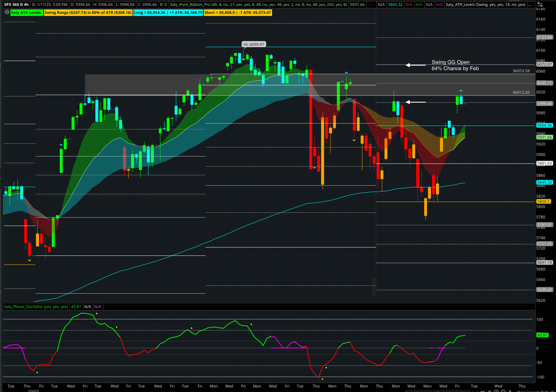Click the C: 5996.66 close value
This screenshot has width=556, height=392.
[147, 4]
